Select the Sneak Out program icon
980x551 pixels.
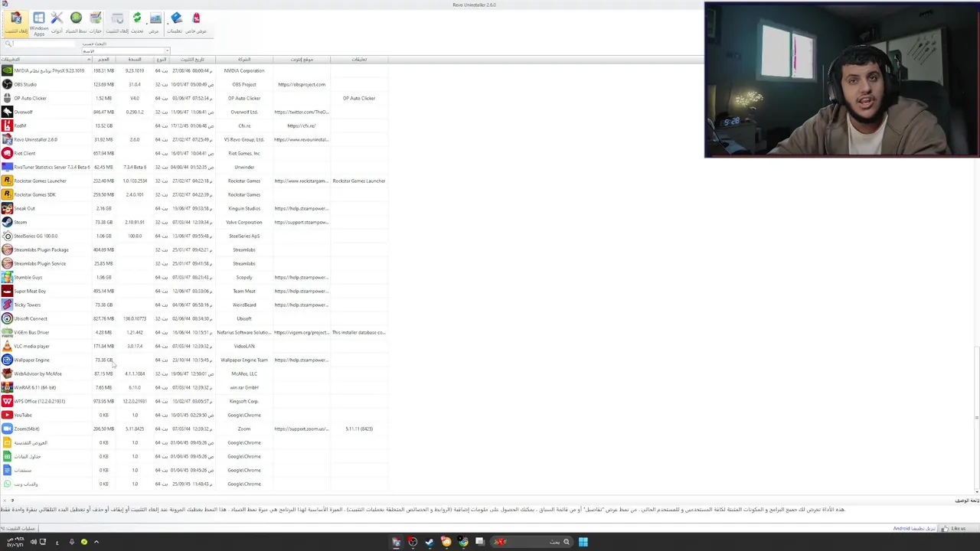[x=7, y=208]
